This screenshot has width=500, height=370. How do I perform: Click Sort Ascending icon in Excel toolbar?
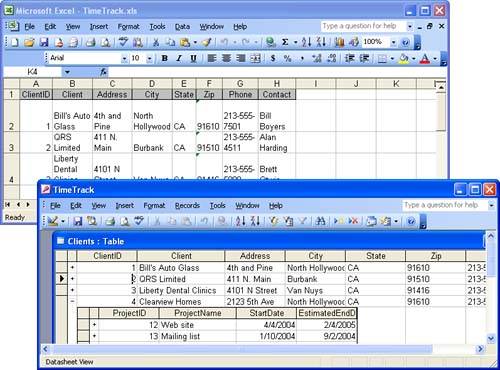[x=306, y=42]
